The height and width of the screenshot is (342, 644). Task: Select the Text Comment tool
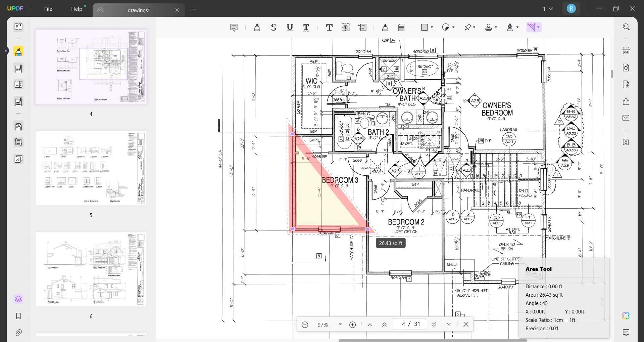[329, 27]
